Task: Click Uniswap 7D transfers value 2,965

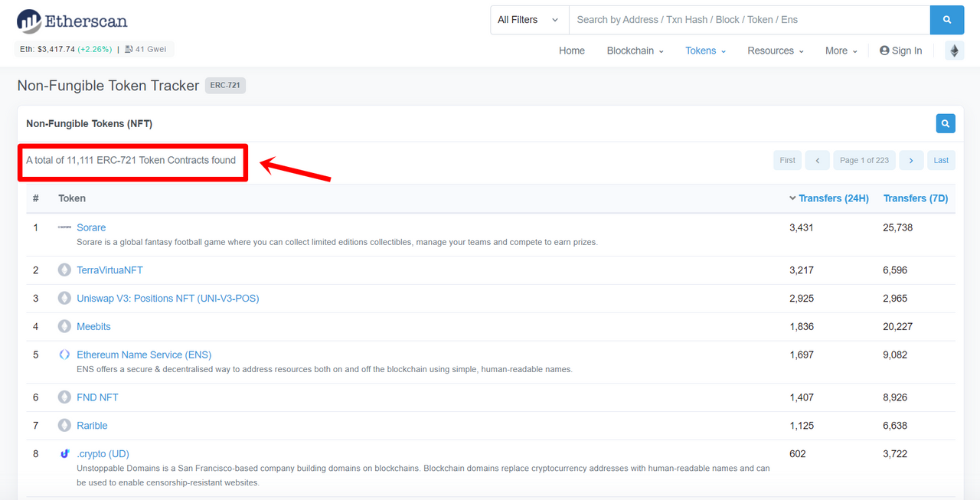Action: (x=896, y=299)
